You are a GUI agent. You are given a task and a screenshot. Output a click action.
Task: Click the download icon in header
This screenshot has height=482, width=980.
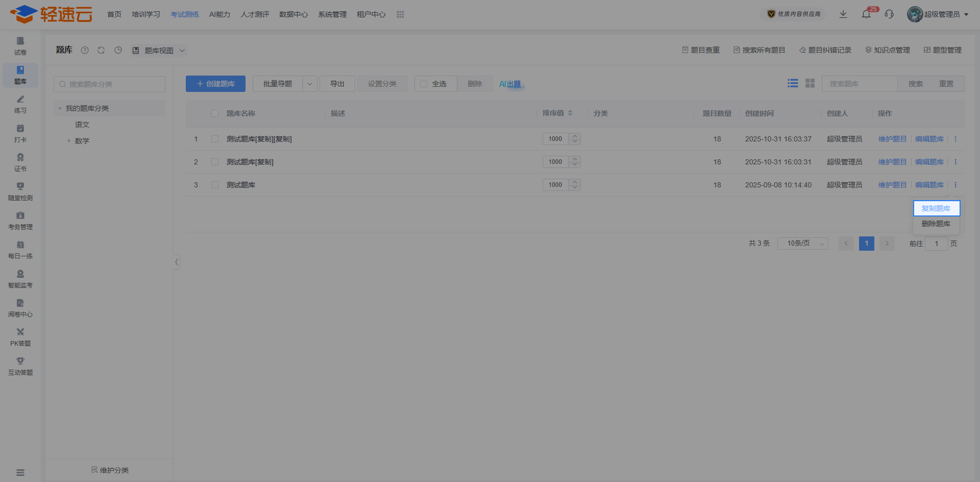tap(843, 14)
